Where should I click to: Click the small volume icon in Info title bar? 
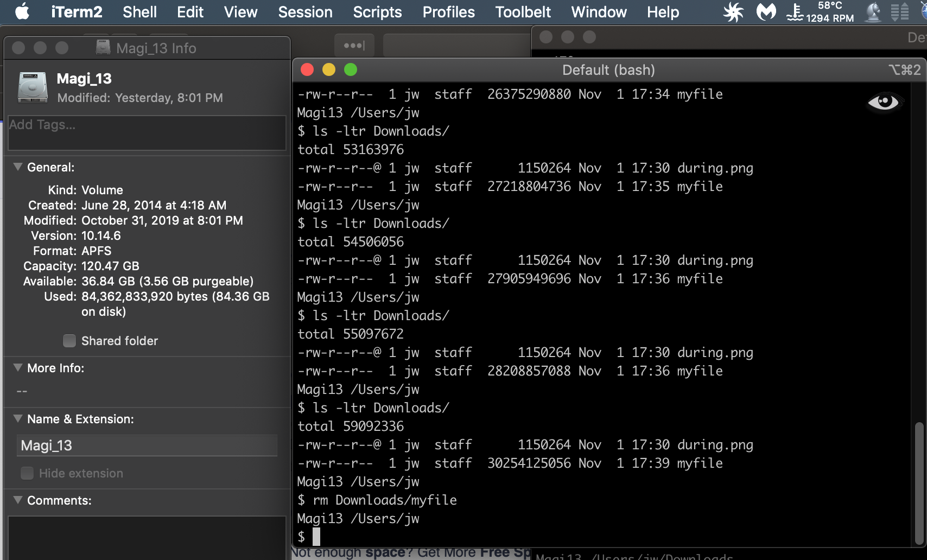pos(103,48)
